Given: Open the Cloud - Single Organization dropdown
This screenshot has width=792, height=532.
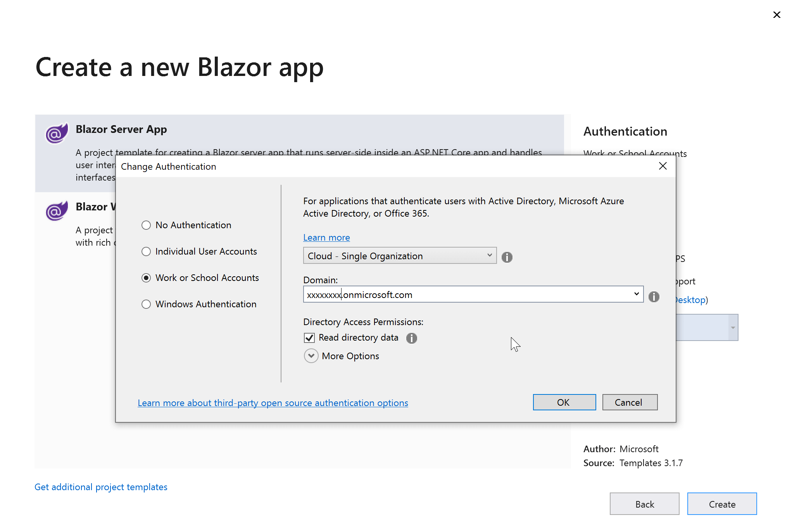Looking at the screenshot, I should tap(399, 256).
